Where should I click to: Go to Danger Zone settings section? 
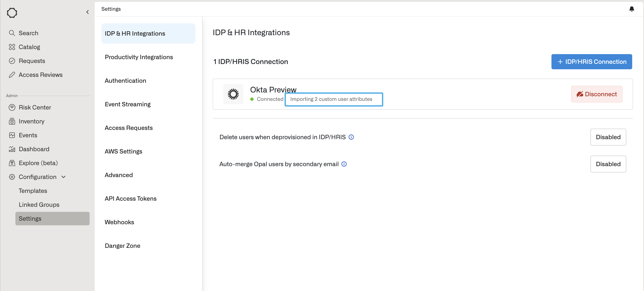122,246
